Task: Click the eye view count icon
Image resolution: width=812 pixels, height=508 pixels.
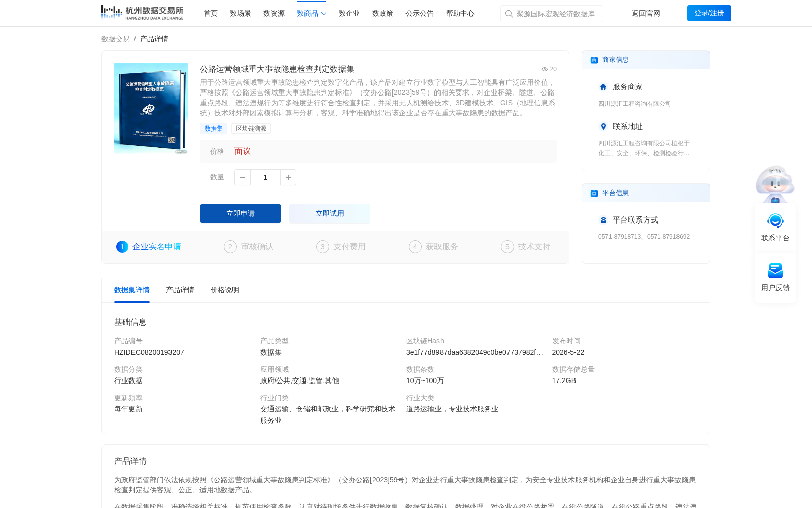Action: tap(545, 69)
